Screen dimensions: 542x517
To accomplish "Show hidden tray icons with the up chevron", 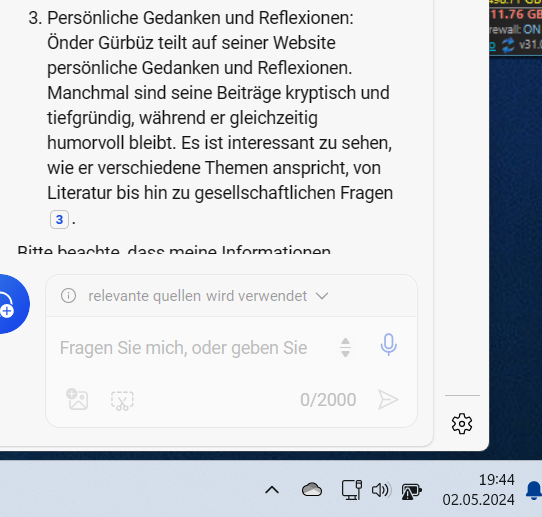I will point(272,490).
